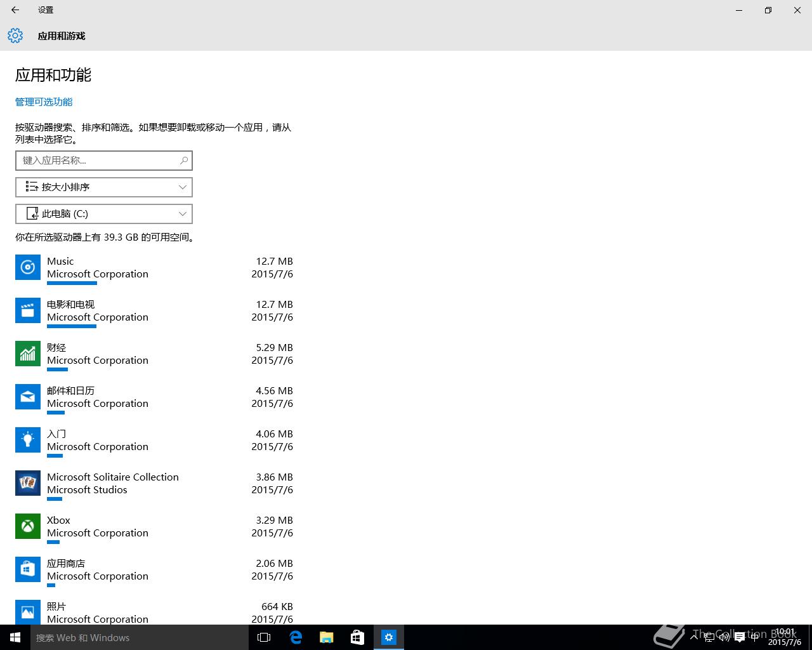Select the Music app name text
Viewport: 812px width, 650px height.
click(x=60, y=261)
